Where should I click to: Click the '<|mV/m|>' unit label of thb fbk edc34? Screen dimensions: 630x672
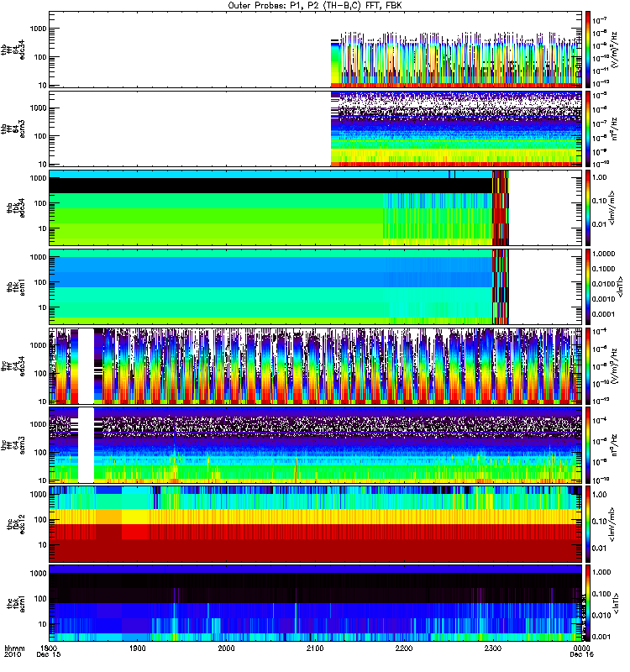(x=612, y=207)
